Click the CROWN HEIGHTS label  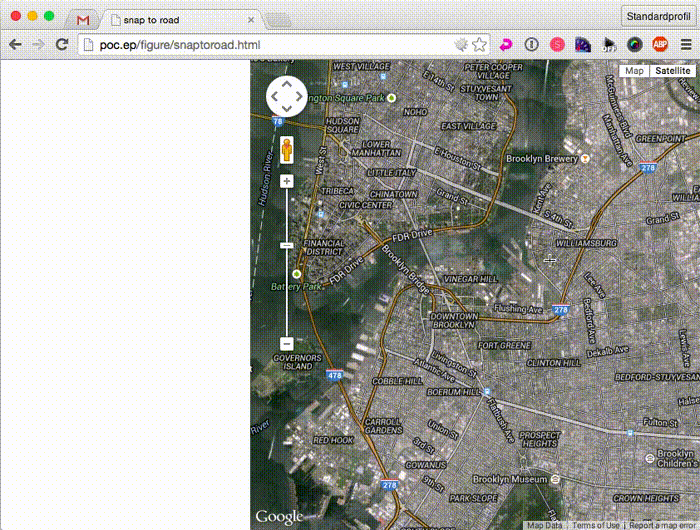646,498
